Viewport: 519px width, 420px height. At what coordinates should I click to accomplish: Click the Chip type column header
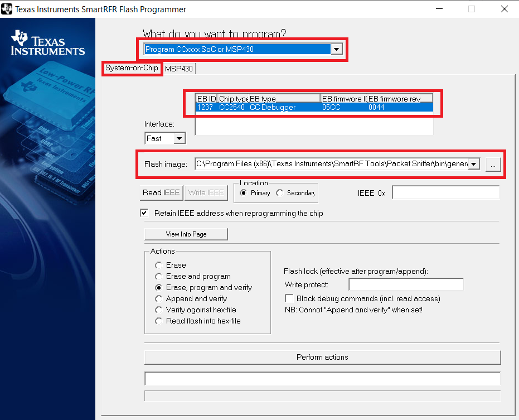pyautogui.click(x=232, y=99)
